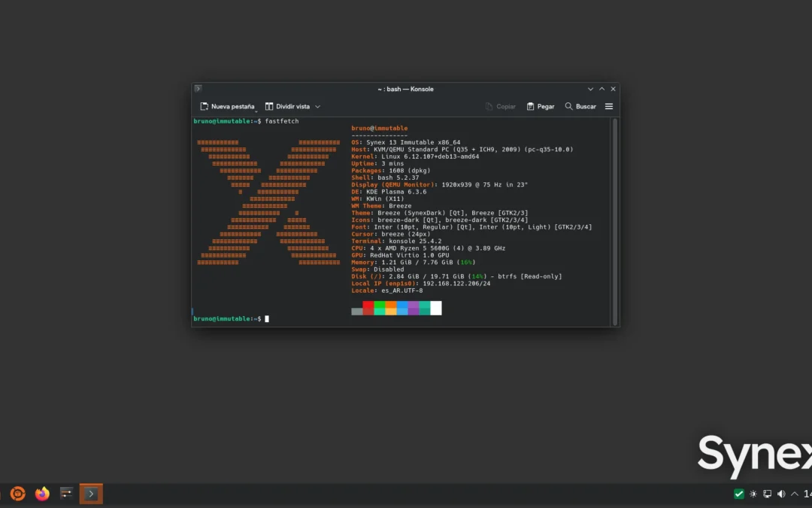Click the "Font: Inter (10pt, Regular)" line

tap(471, 227)
